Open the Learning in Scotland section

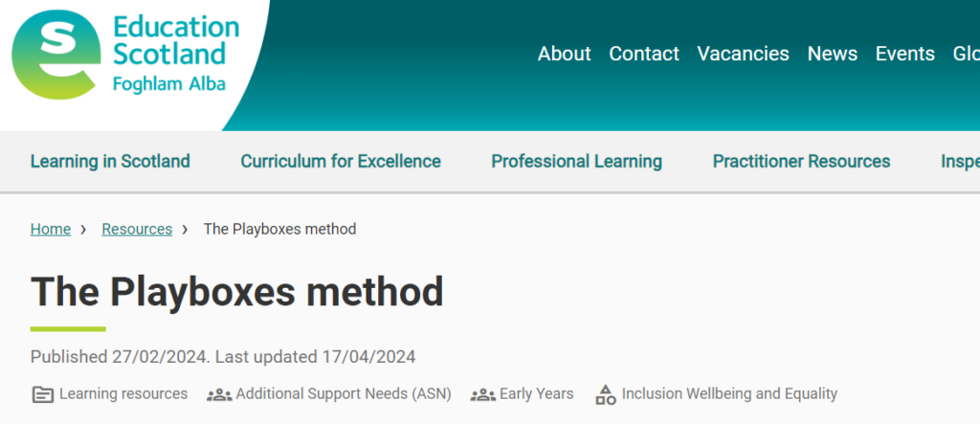(x=110, y=162)
